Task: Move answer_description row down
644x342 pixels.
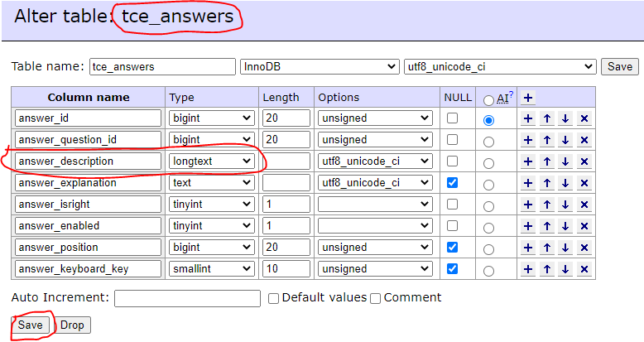Action: click(565, 161)
